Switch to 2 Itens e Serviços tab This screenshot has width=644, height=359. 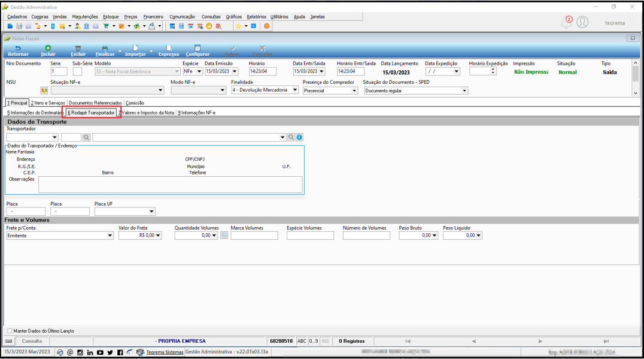click(48, 103)
